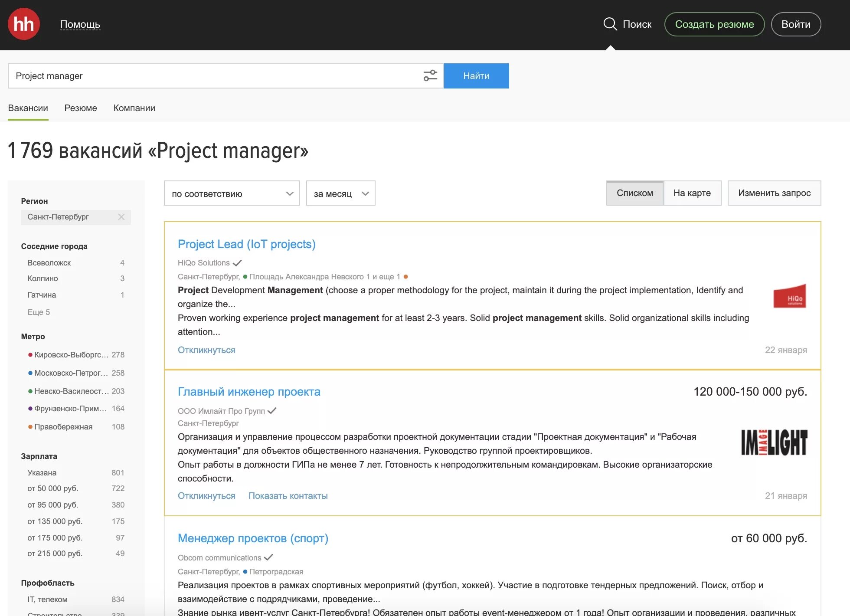Image resolution: width=850 pixels, height=616 pixels.
Task: Open Obcom communications company link
Action: [219, 557]
